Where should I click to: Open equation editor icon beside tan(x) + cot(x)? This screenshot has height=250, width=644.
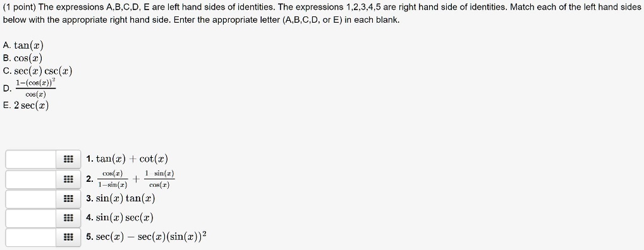(x=69, y=159)
